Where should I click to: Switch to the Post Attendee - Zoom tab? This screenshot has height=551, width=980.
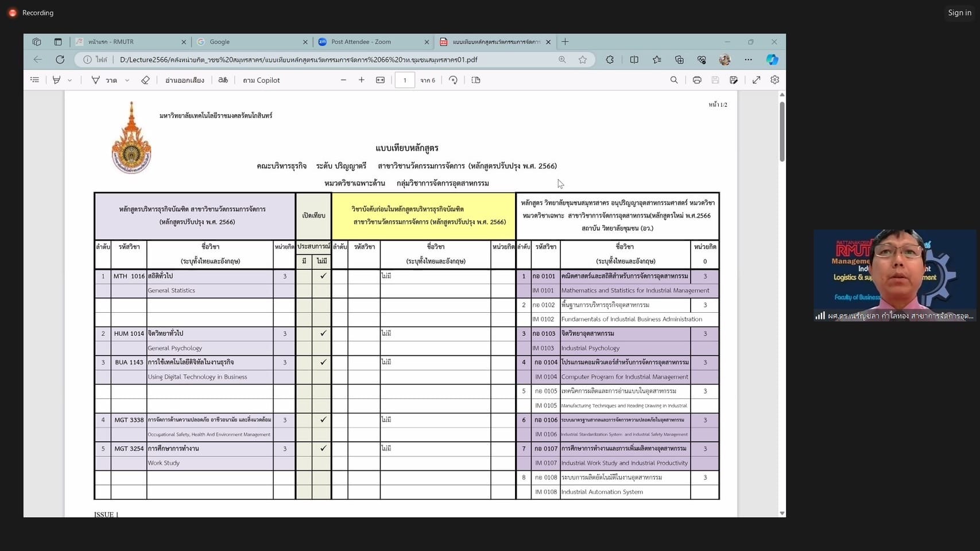(361, 42)
